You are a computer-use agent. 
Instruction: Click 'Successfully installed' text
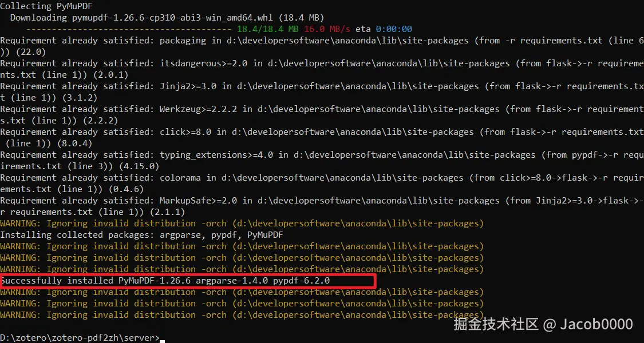click(57, 281)
